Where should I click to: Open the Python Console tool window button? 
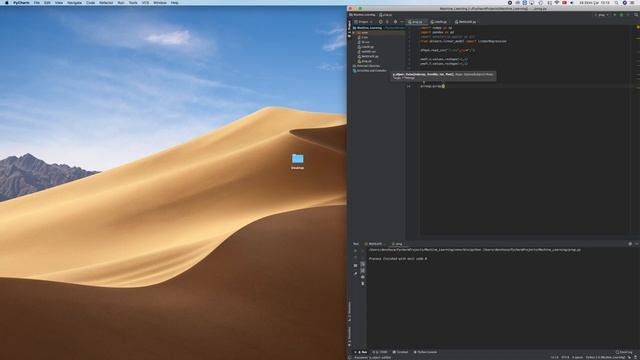coord(425,352)
